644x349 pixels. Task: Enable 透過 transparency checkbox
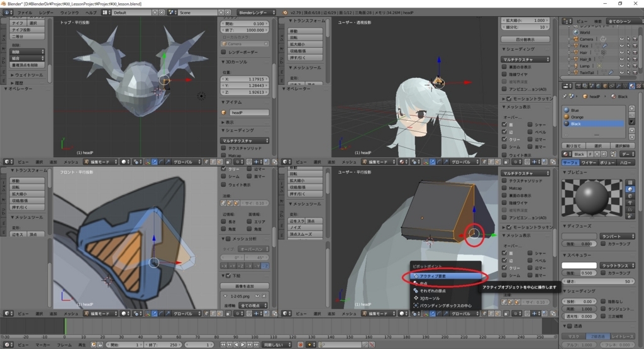pyautogui.click(x=570, y=326)
